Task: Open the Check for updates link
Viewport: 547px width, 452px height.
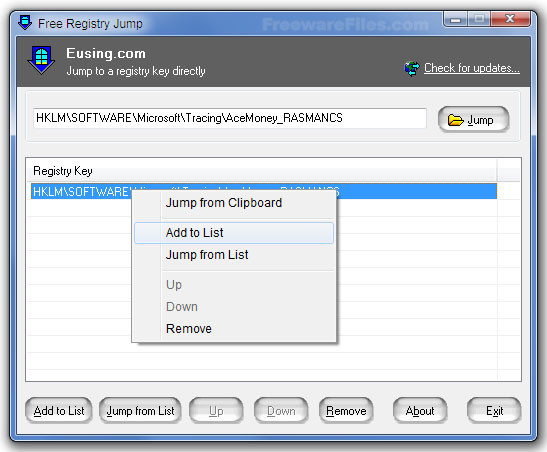Action: 472,68
